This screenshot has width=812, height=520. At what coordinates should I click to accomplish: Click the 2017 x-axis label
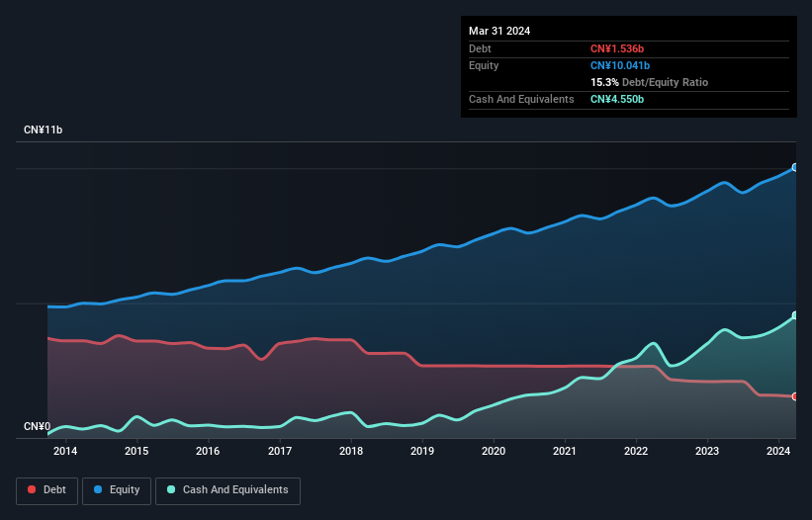pos(280,451)
